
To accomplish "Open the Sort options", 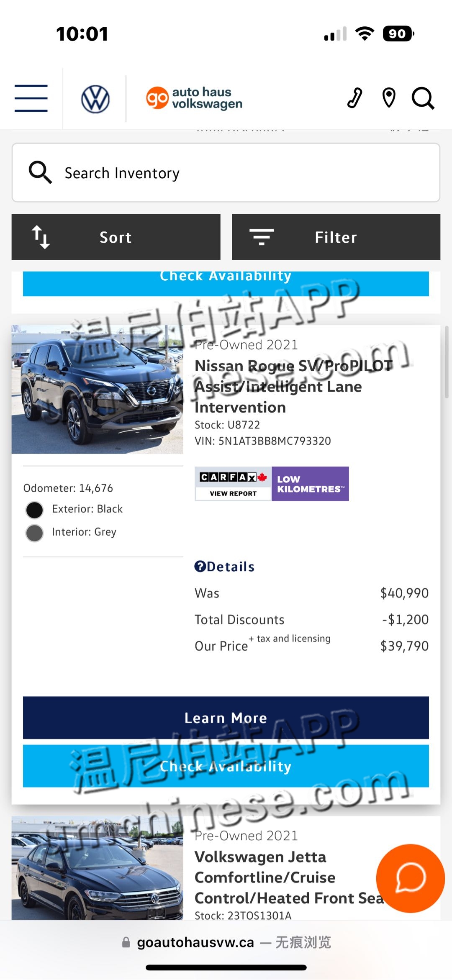I will 116,237.
